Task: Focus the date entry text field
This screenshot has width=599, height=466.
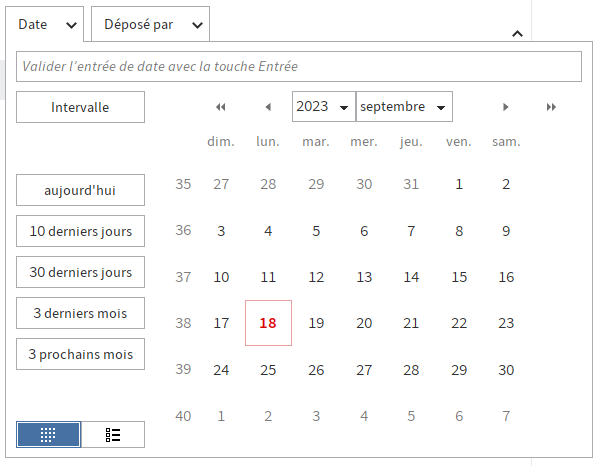Action: click(299, 66)
